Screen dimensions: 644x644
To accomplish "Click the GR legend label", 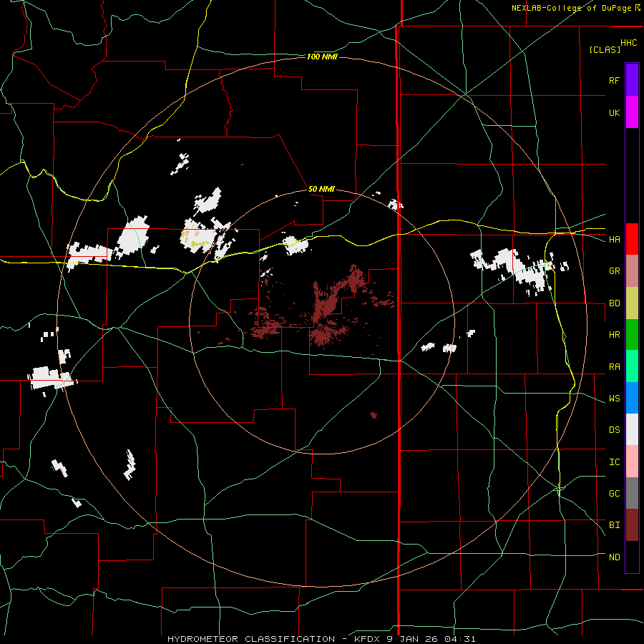I will pos(614,271).
